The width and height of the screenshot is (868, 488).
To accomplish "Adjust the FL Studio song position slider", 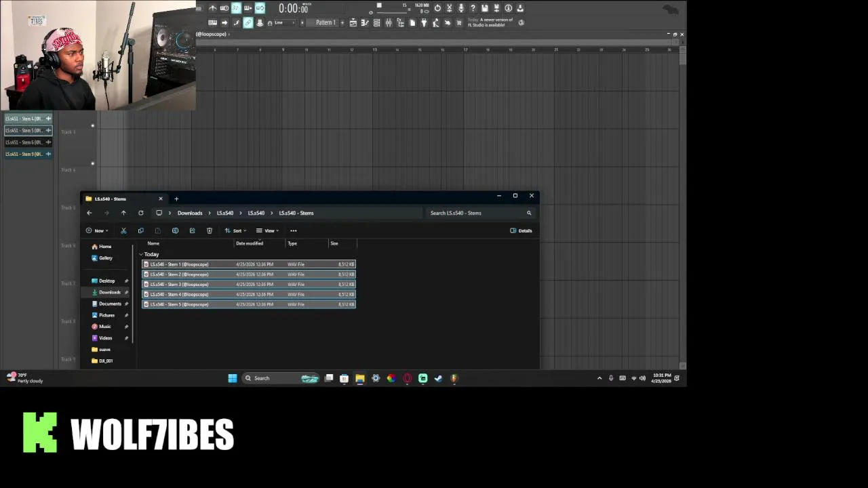I will (x=391, y=12).
